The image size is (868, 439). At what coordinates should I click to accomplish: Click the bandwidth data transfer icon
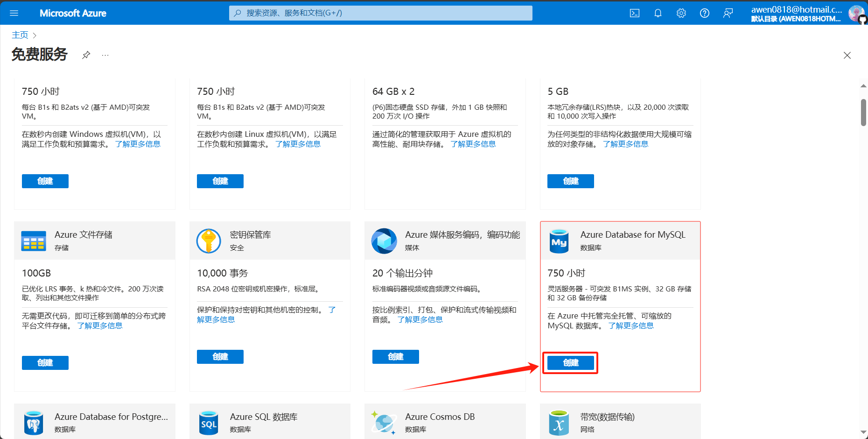(559, 423)
